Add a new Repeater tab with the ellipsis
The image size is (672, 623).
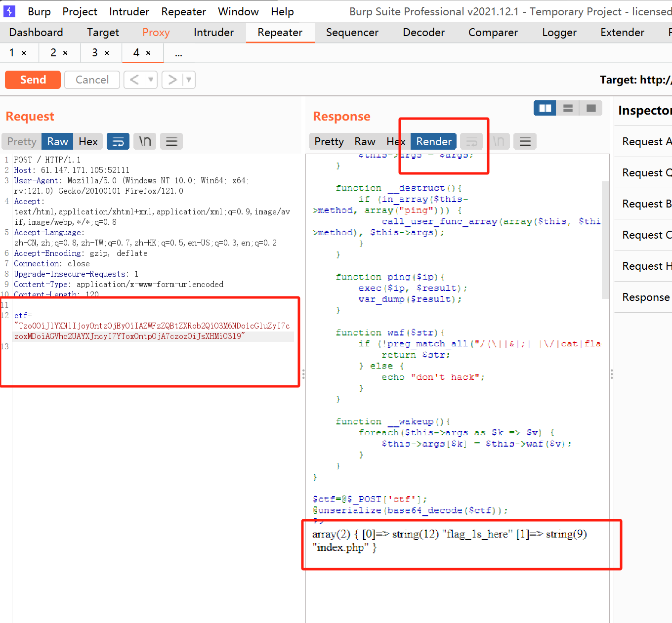178,53
